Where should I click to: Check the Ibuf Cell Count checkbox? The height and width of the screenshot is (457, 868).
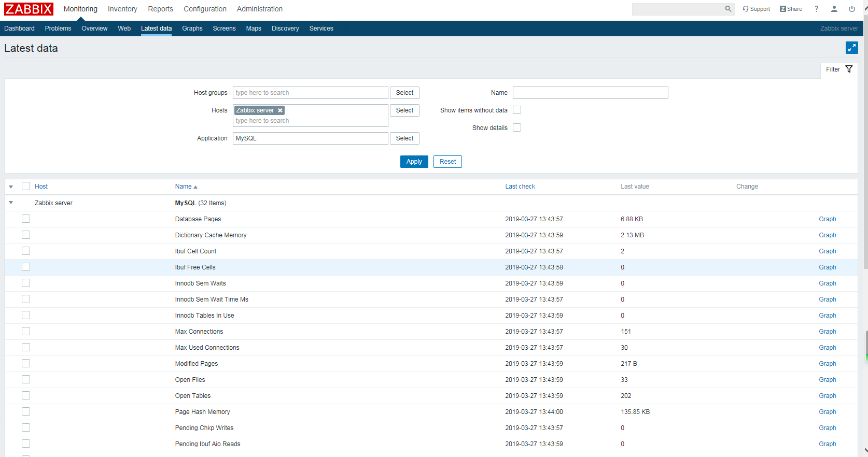[26, 251]
